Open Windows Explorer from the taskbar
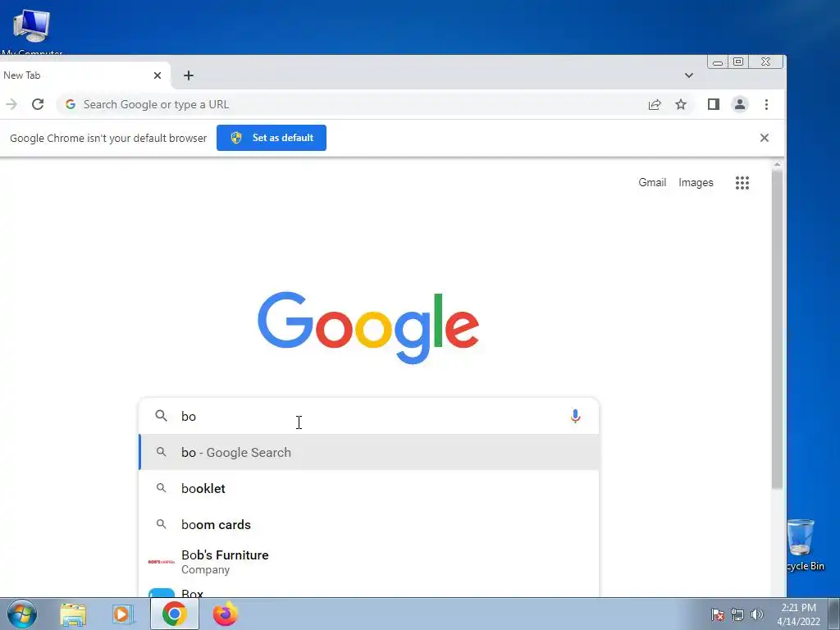 tap(73, 614)
